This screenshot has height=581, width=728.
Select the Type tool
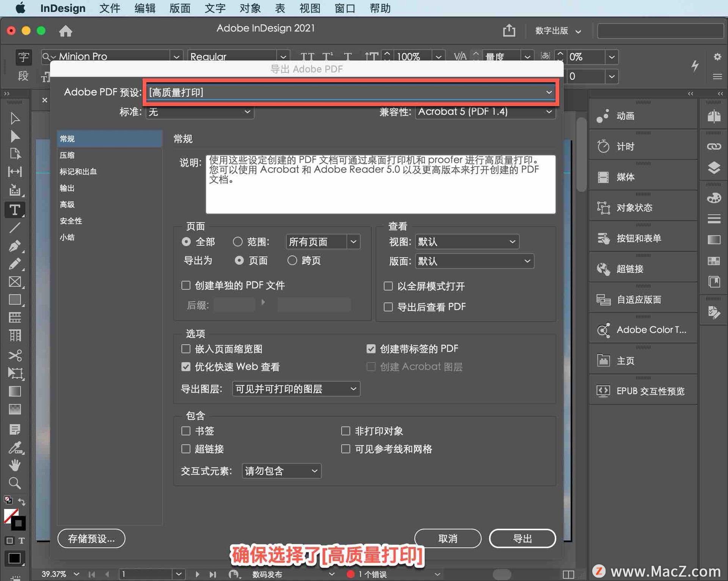pyautogui.click(x=15, y=210)
